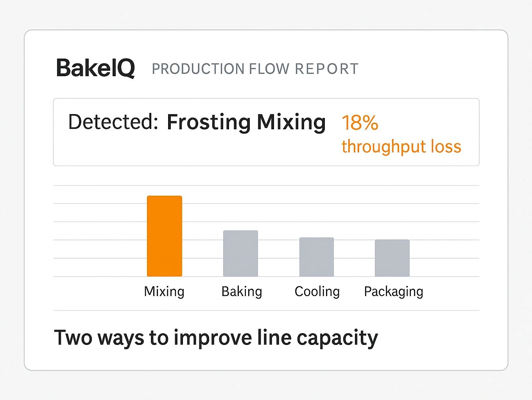This screenshot has height=400, width=532.
Task: Select the orange Mixing bar
Action: click(164, 236)
